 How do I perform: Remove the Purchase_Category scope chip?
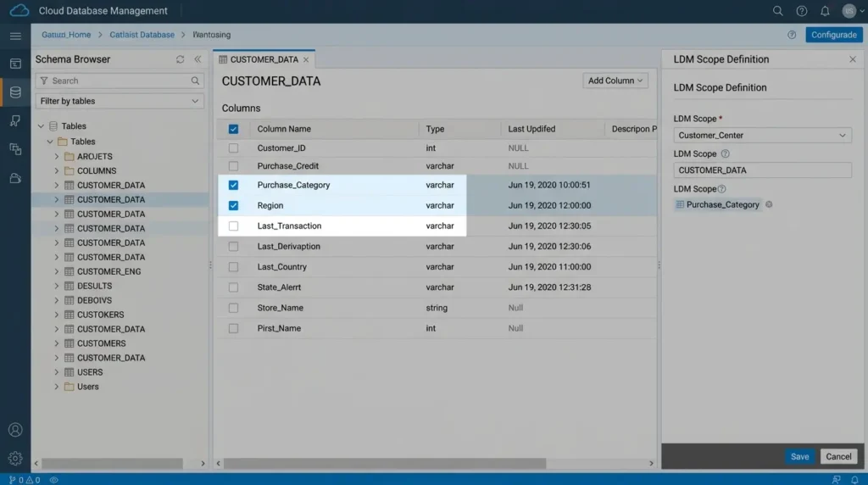pos(769,204)
